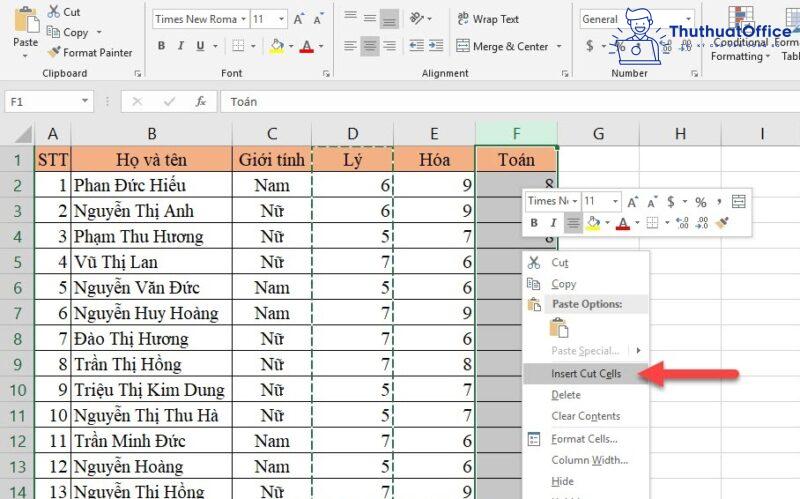Click the Select All corner triangle

(x=22, y=134)
